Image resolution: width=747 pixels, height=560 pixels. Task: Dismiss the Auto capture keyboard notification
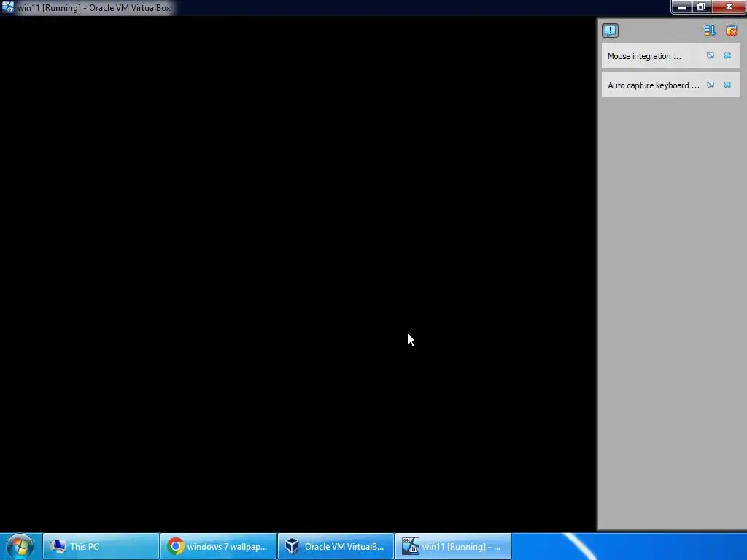pos(727,85)
